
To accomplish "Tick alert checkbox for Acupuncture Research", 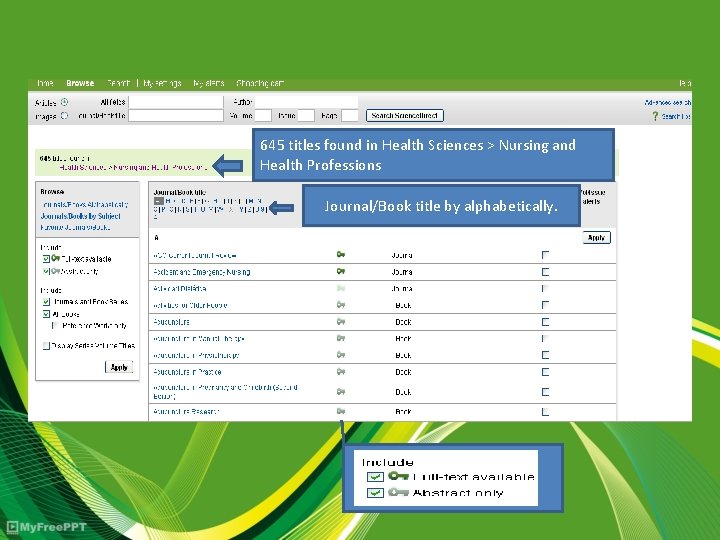I will [545, 412].
